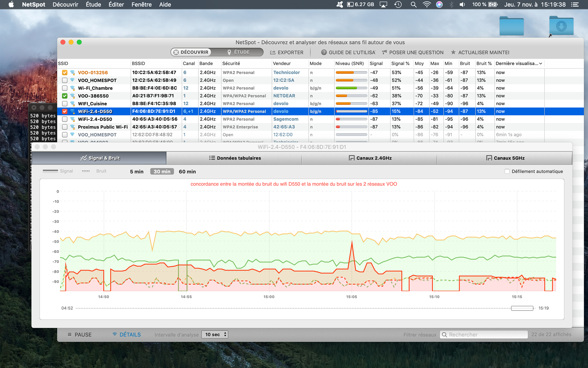Uncheck the VOO-013256 network checkbox

pos(65,72)
